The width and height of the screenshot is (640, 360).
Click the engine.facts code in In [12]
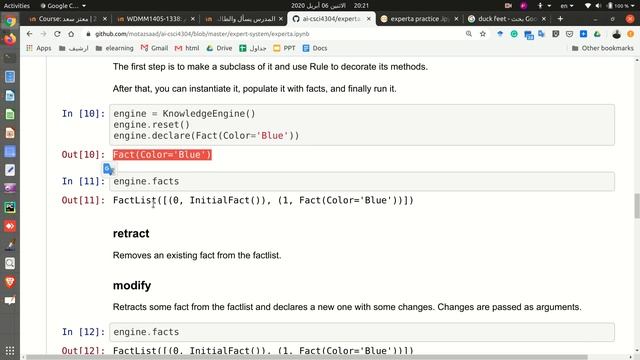(146, 332)
